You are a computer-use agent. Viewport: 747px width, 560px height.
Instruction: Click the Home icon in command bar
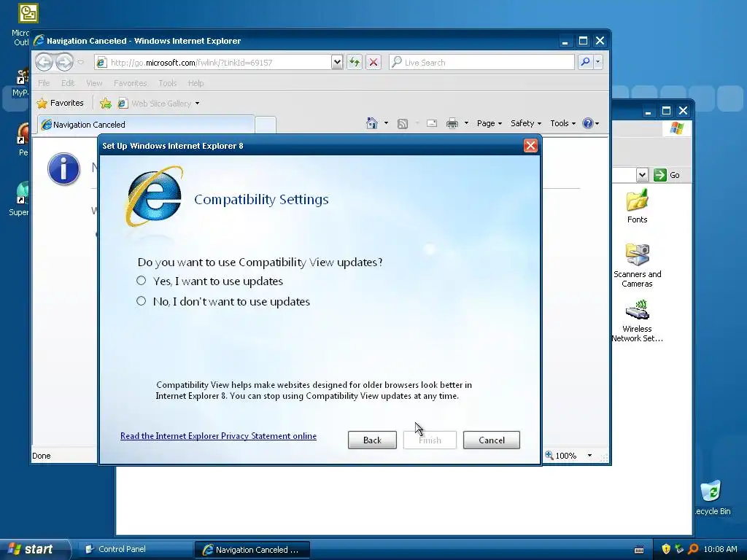point(371,123)
